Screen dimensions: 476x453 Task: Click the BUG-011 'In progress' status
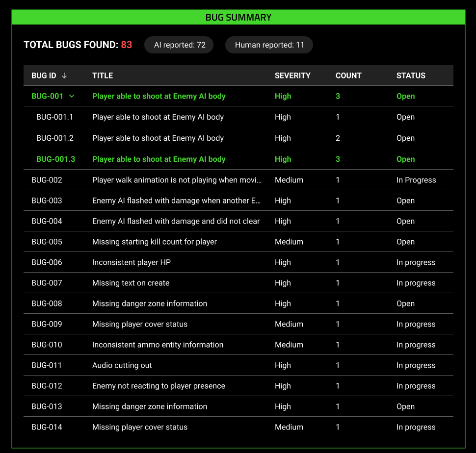[x=416, y=366]
